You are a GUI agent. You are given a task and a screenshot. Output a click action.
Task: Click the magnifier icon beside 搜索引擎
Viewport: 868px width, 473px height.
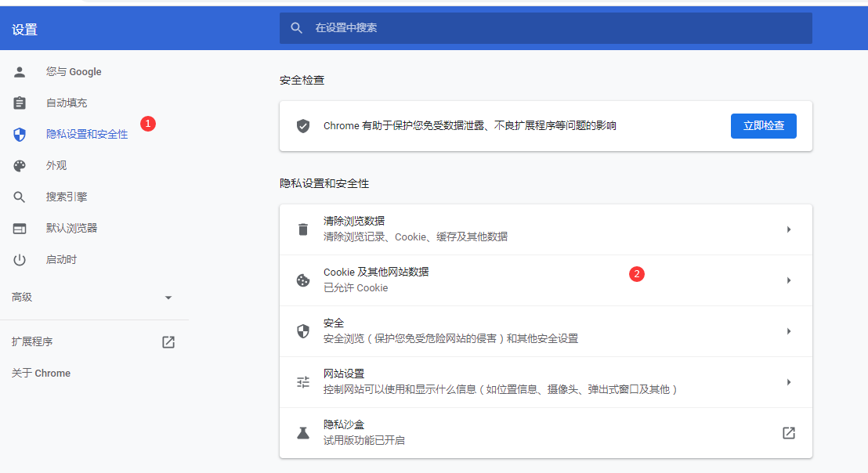pos(20,197)
